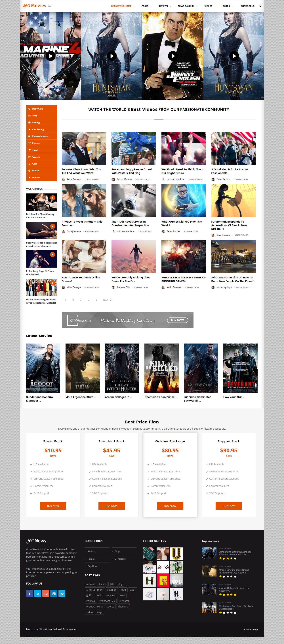Open the Facebook follow icon

[x=30, y=594]
